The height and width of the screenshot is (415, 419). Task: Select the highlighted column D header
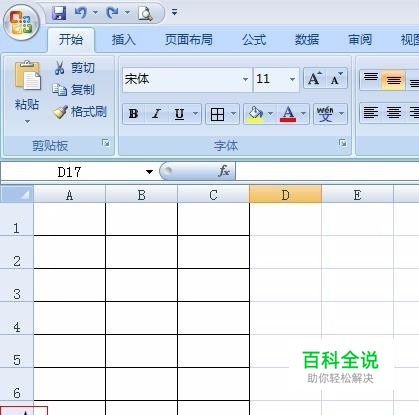click(x=285, y=195)
